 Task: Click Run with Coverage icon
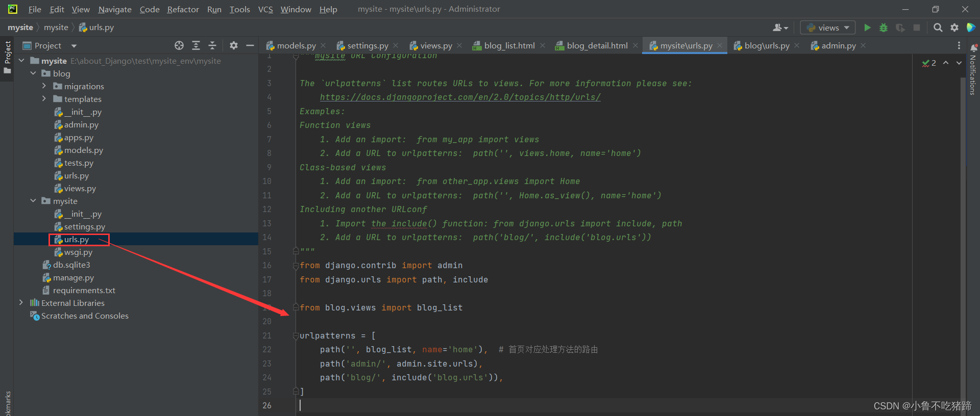click(900, 28)
